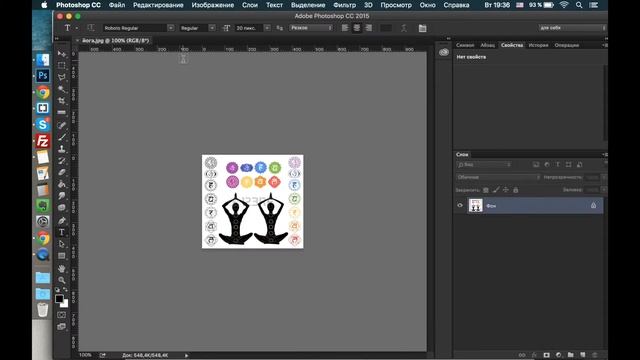Select the Paint Bucket tool

click(62, 184)
